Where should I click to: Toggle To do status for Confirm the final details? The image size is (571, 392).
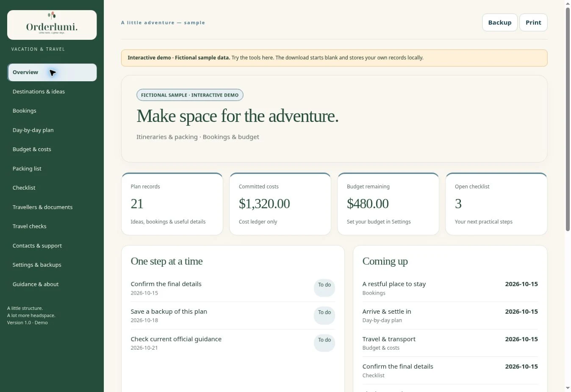click(324, 288)
